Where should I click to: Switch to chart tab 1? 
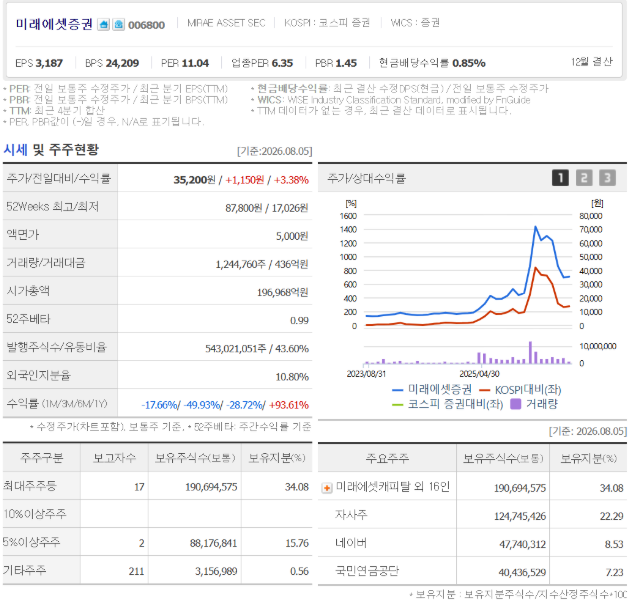(x=560, y=178)
